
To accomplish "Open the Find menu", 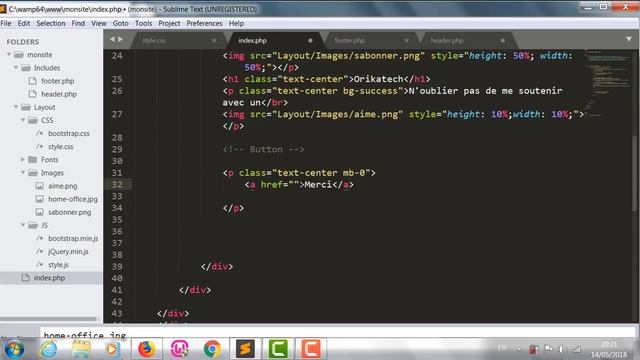I will [78, 23].
